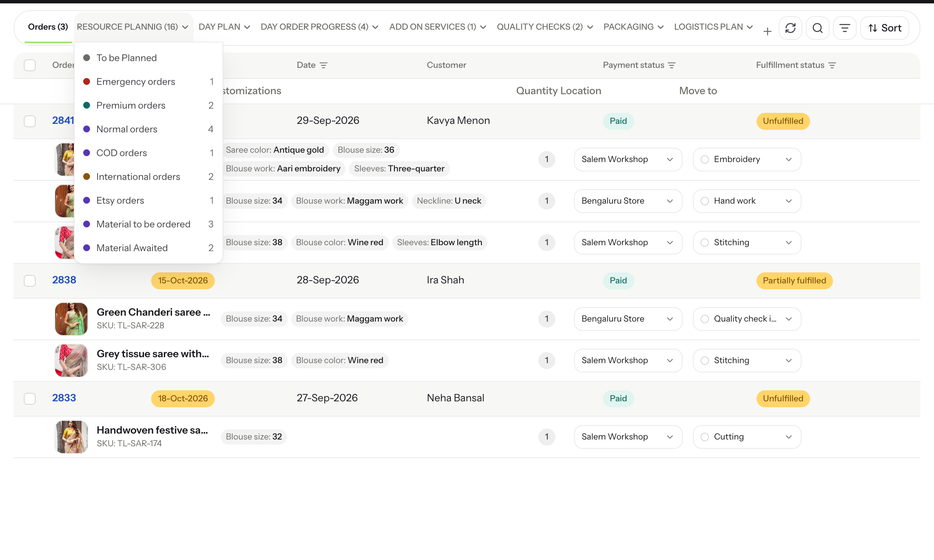
Task: Click the Partially fulfilled status badge
Action: click(794, 281)
